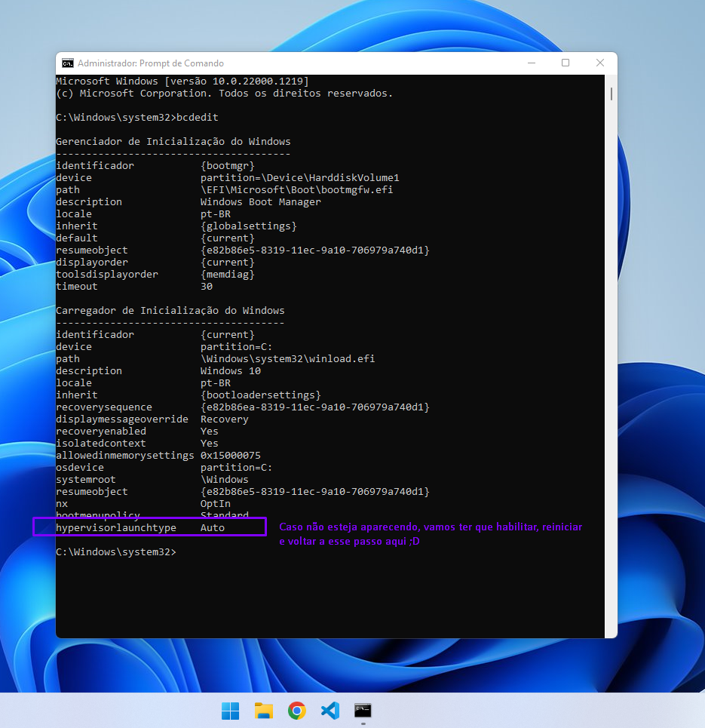
Task: Click the 'partition=\Device\HarddiskVolume1' value
Action: point(300,178)
